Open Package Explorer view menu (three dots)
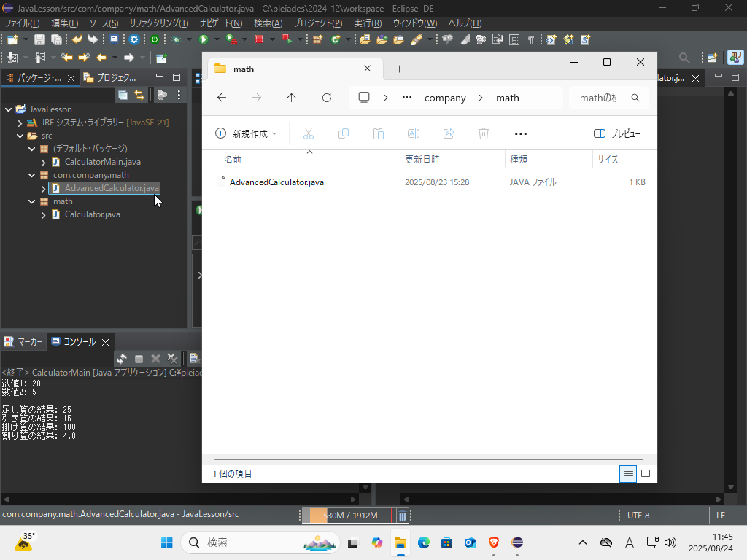 tap(179, 96)
